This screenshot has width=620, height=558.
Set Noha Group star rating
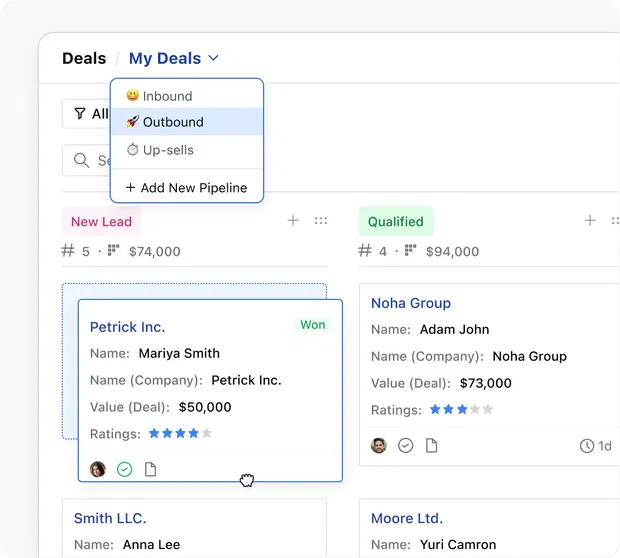tap(461, 409)
